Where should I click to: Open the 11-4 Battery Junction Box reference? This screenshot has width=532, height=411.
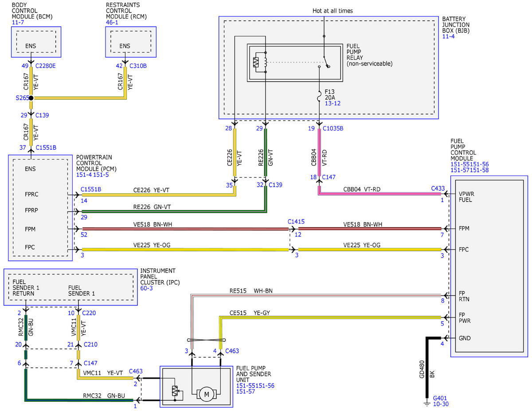pos(449,37)
